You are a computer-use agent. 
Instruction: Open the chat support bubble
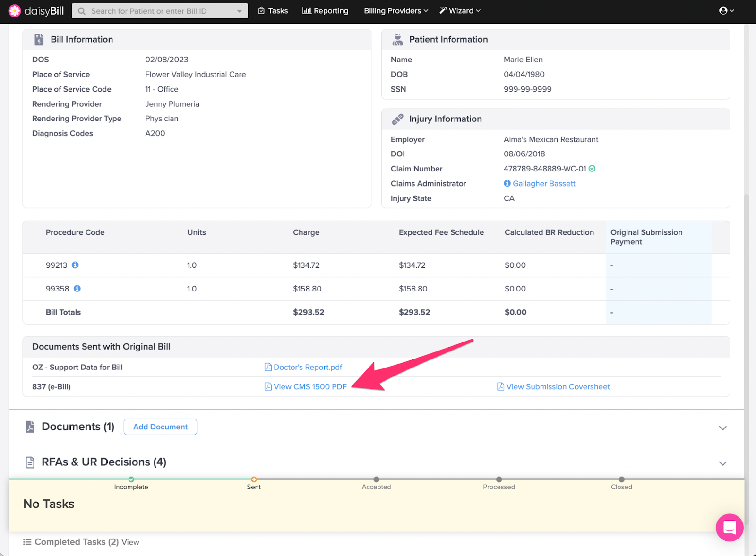pyautogui.click(x=730, y=527)
